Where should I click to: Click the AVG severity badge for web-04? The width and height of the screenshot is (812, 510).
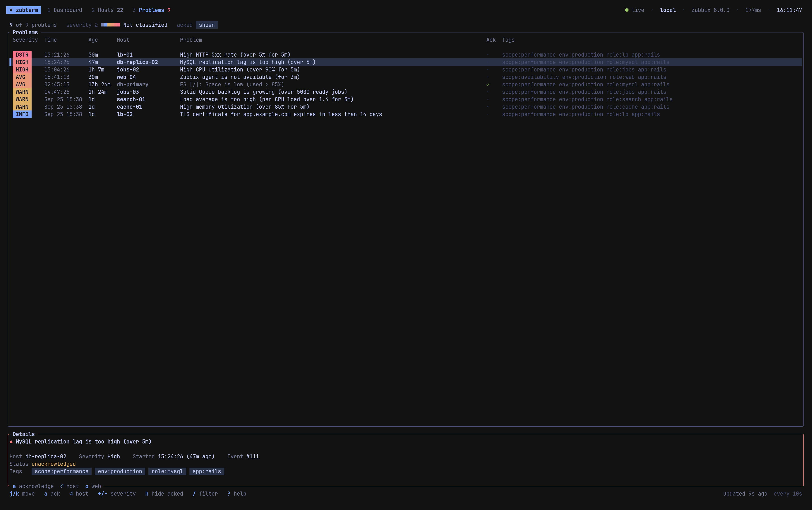pyautogui.click(x=22, y=77)
